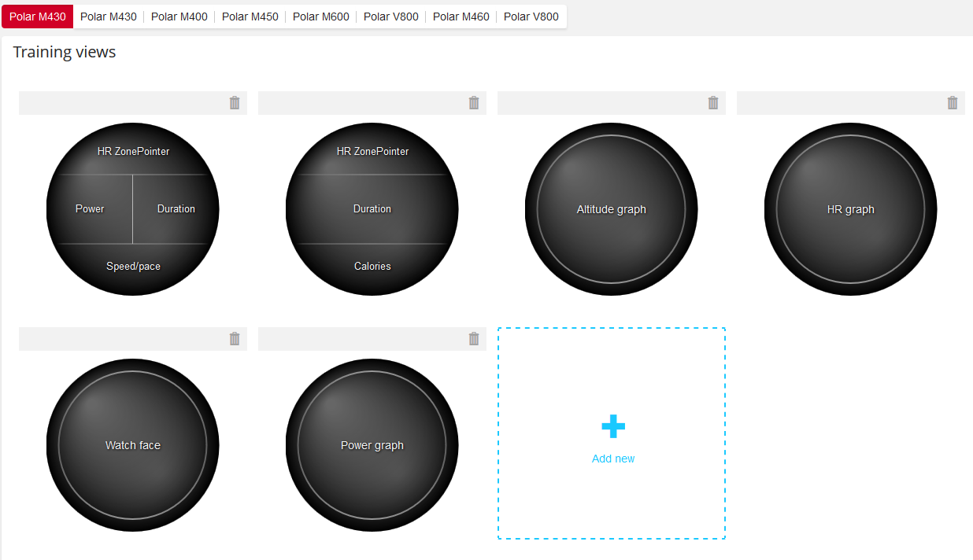Change the Speed/pace field
The height and width of the screenshot is (560, 973).
tap(133, 267)
